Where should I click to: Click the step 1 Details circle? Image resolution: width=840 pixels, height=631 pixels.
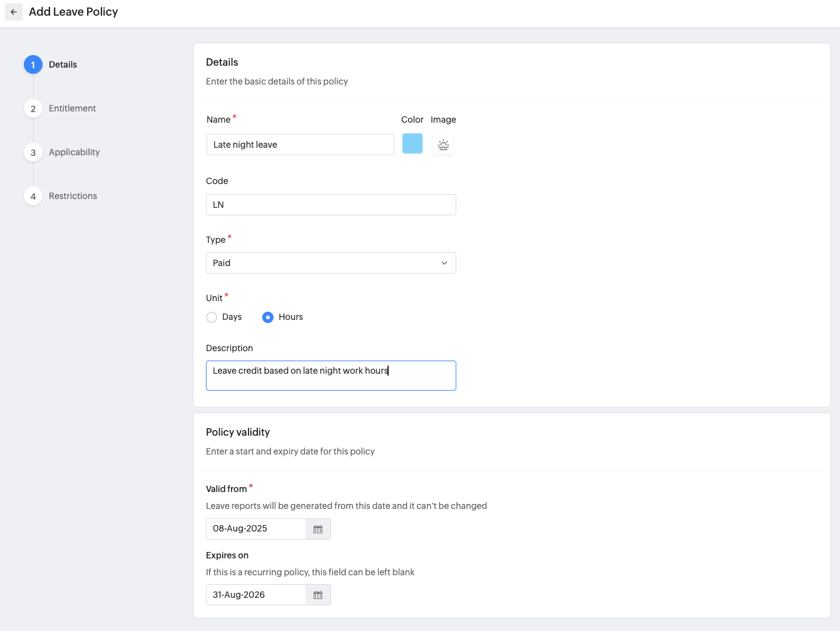[33, 64]
